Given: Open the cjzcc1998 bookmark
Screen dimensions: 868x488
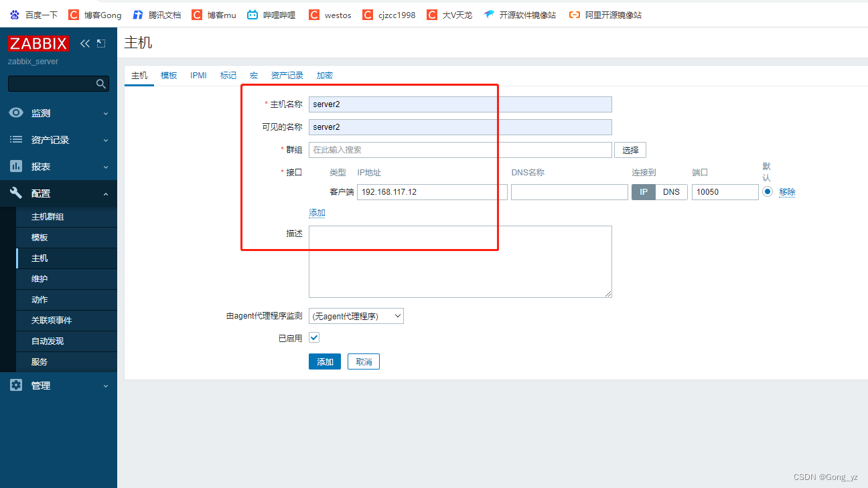Looking at the screenshot, I should pos(389,15).
